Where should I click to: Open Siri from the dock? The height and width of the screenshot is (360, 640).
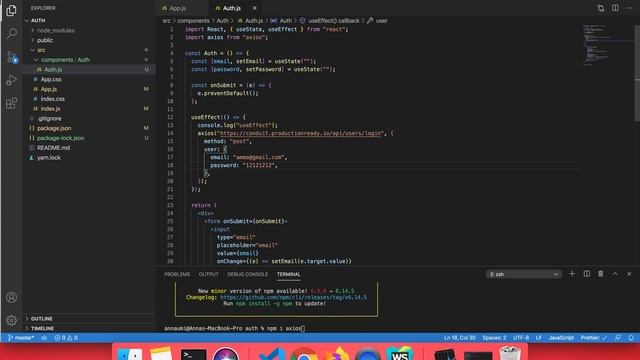pyautogui.click(x=225, y=354)
